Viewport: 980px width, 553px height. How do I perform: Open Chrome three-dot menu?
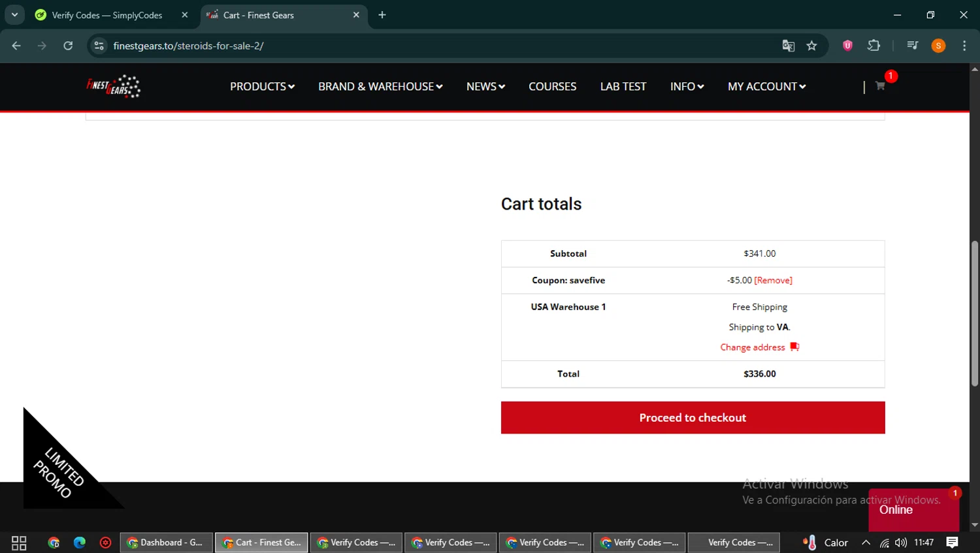964,46
